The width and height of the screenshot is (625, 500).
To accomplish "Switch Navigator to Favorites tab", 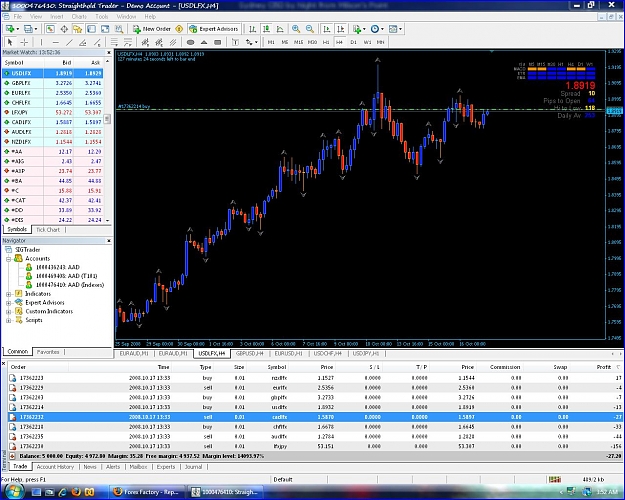I will 48,352.
